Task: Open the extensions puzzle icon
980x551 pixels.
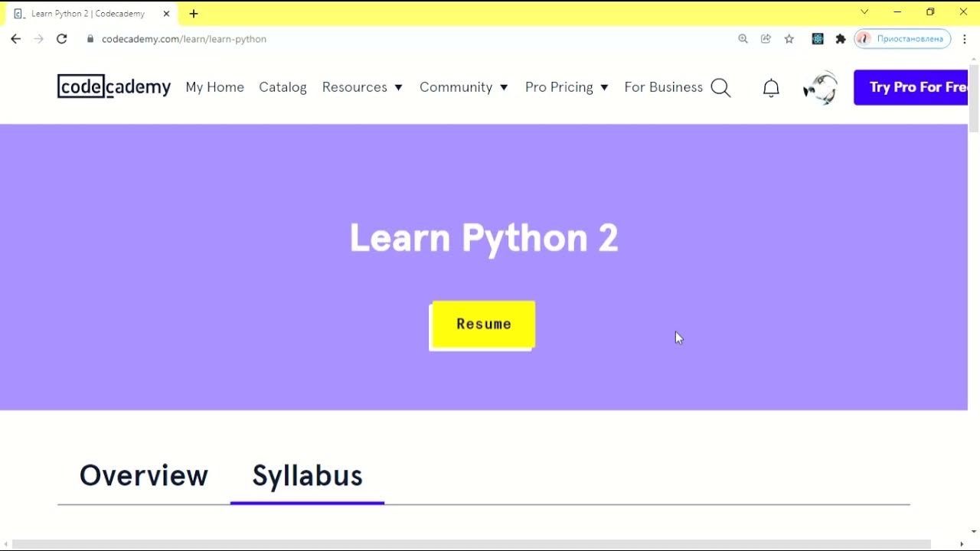Action: 841,39
